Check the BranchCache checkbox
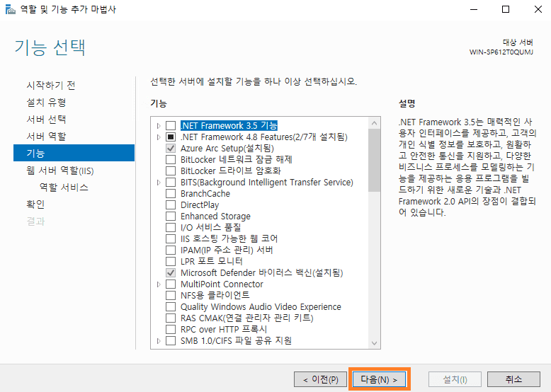This screenshot has width=551, height=392. pyautogui.click(x=171, y=193)
